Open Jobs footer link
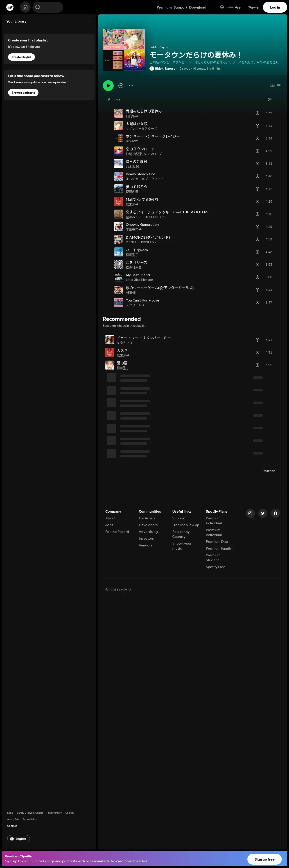This screenshot has height=868, width=289. point(109,525)
